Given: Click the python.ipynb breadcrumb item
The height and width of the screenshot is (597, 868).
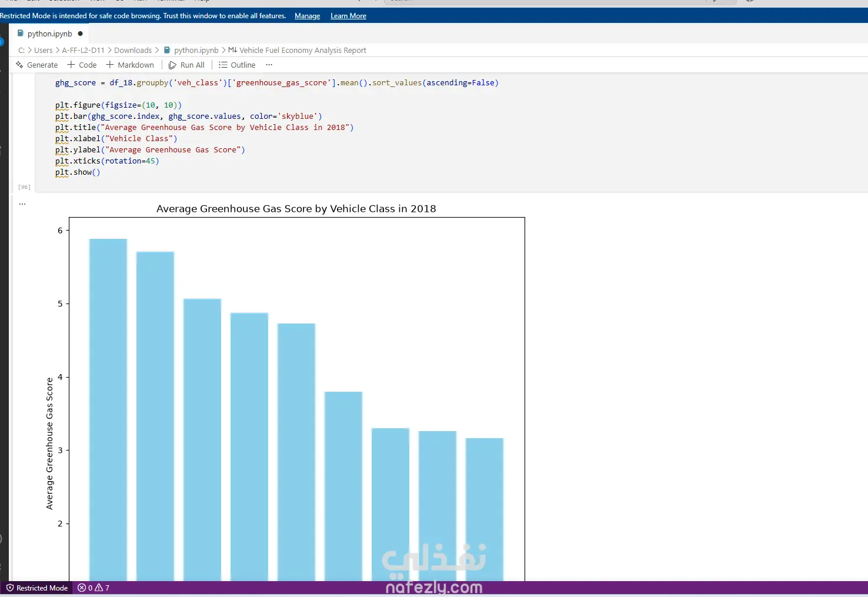Looking at the screenshot, I should [x=196, y=50].
